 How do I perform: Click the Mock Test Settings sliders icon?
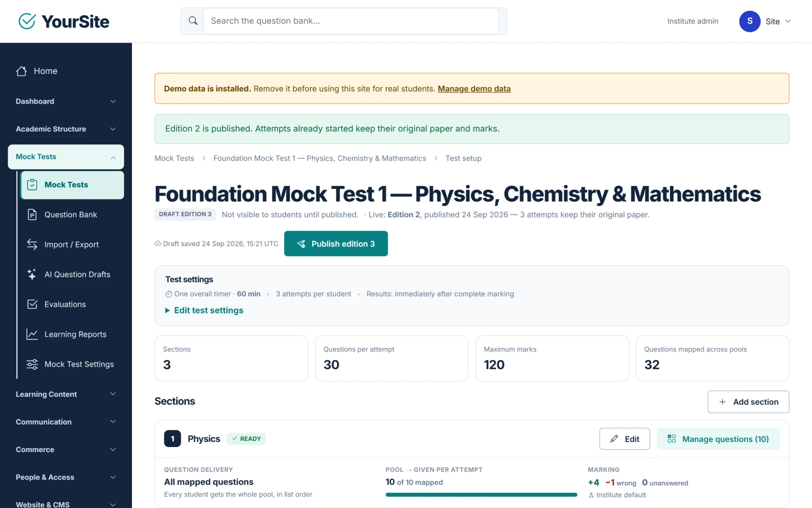32,364
